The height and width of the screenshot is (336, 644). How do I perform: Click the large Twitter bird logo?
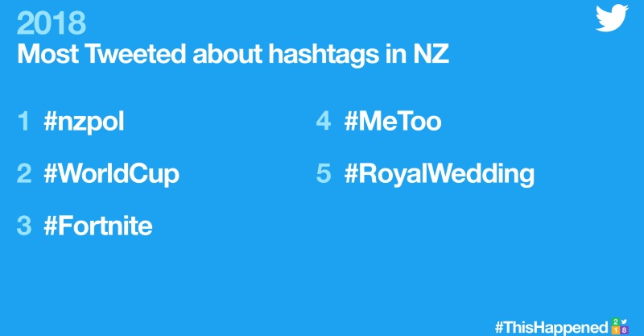tap(612, 18)
